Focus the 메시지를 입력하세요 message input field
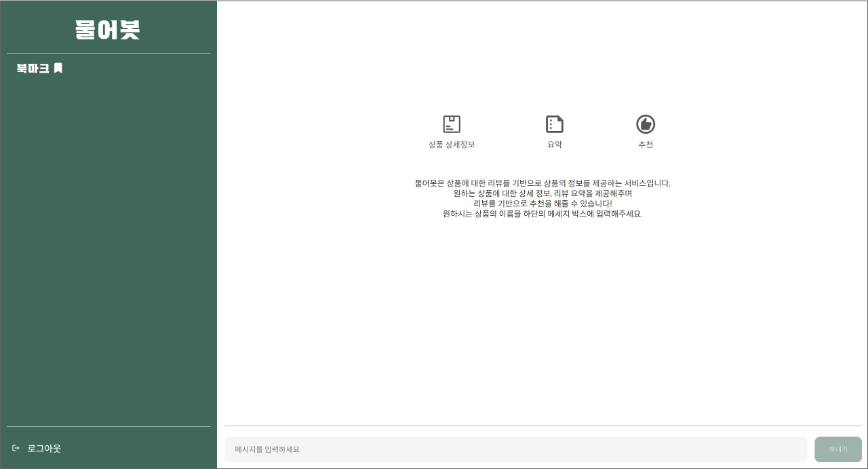The height and width of the screenshot is (469, 868). [x=516, y=449]
